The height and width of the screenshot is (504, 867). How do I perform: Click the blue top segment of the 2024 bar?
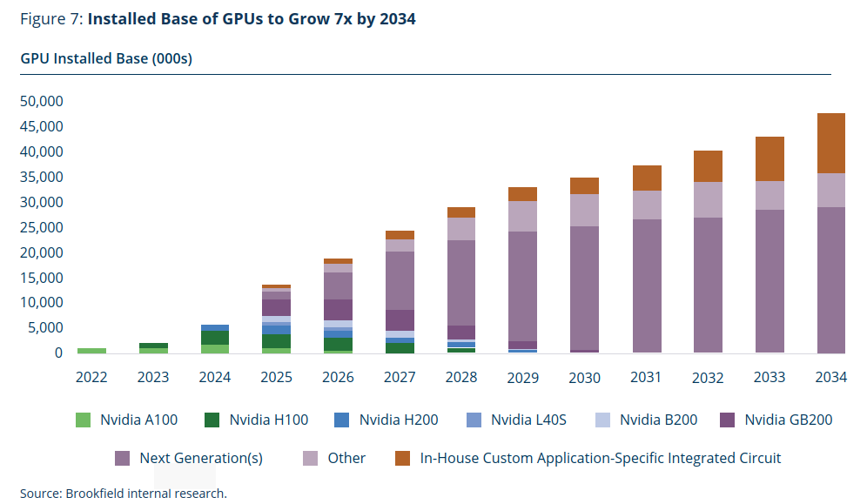215,327
